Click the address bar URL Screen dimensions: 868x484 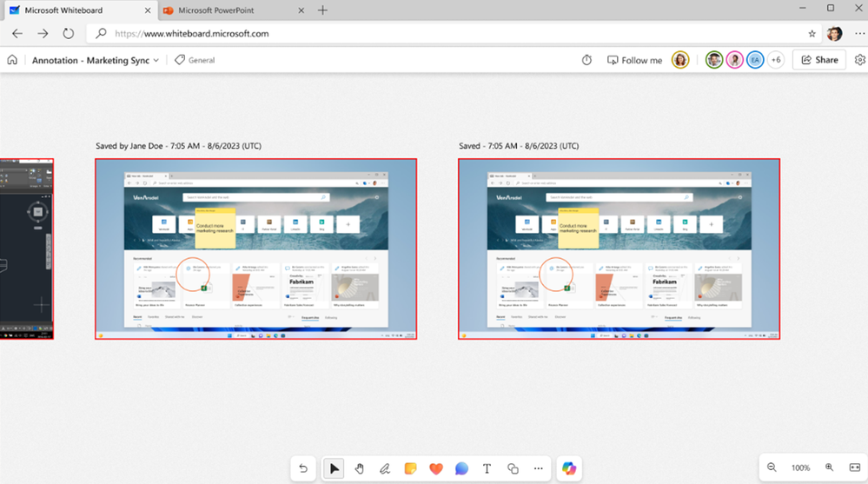191,34
